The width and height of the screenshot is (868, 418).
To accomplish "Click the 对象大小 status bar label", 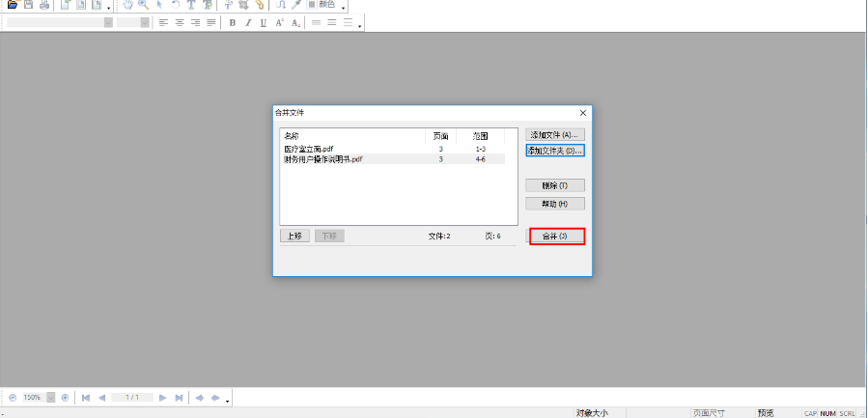I will [x=592, y=413].
